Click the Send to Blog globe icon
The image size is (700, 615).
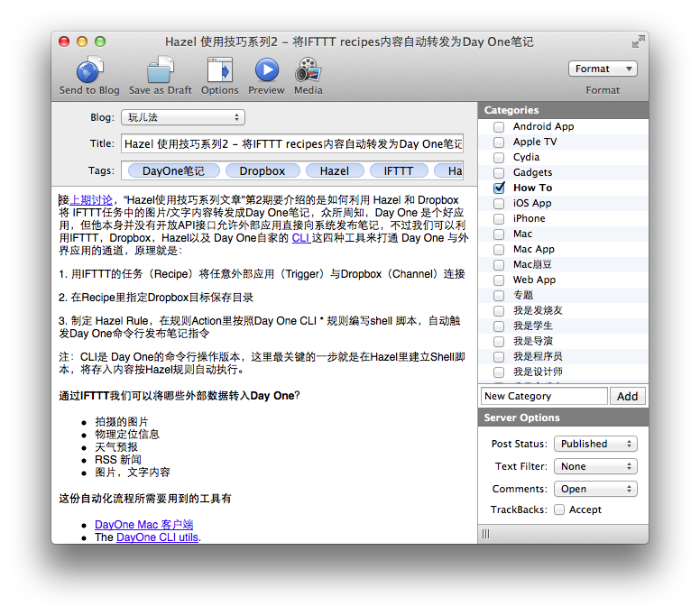[x=89, y=69]
